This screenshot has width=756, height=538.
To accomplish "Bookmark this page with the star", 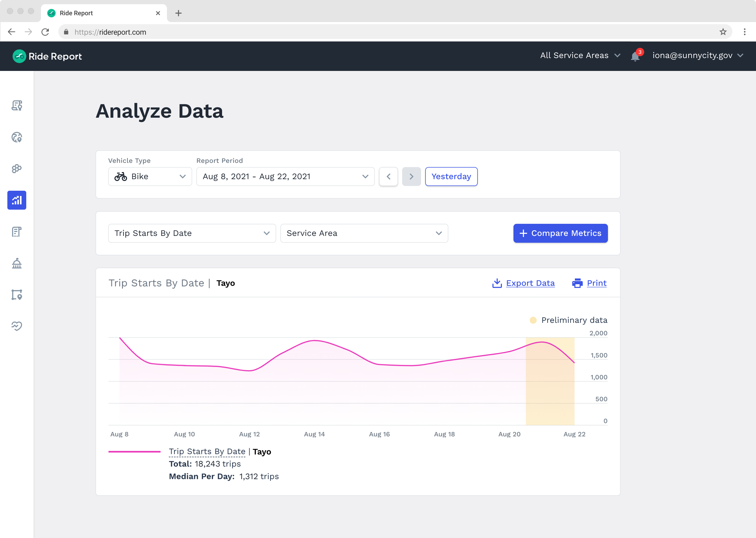I will pos(723,32).
